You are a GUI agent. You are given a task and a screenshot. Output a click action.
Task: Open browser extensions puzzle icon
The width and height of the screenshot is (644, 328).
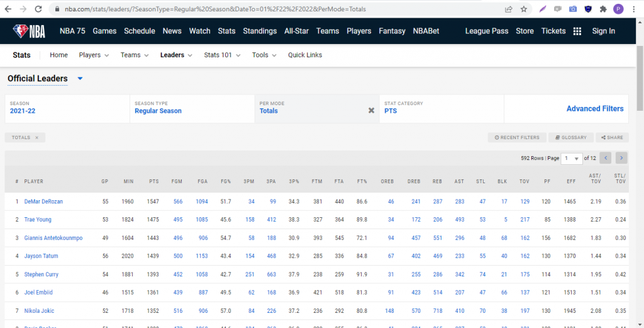tap(603, 9)
